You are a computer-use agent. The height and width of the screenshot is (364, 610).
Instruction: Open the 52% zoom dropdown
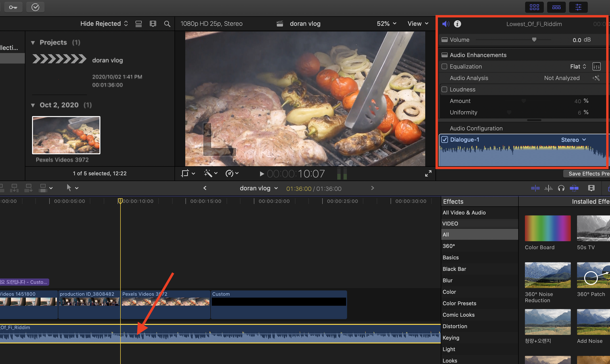click(386, 24)
